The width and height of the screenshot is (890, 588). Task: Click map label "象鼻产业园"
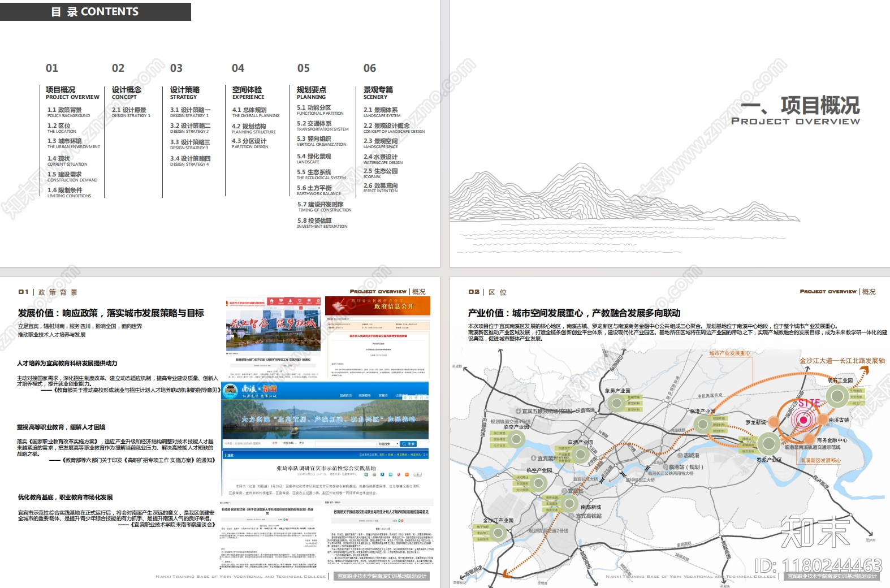[617, 391]
